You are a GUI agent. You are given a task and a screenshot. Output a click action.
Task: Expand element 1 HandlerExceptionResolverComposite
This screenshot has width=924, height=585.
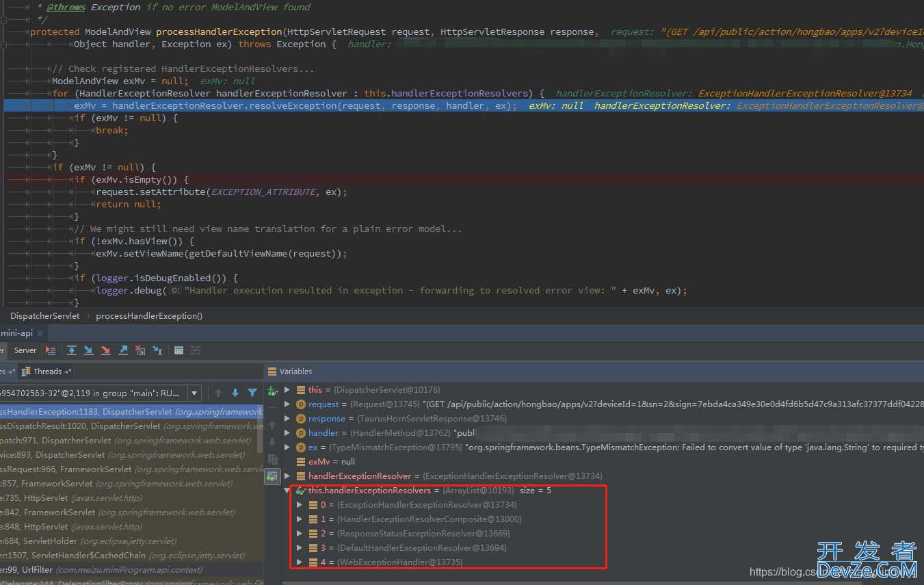(x=300, y=519)
